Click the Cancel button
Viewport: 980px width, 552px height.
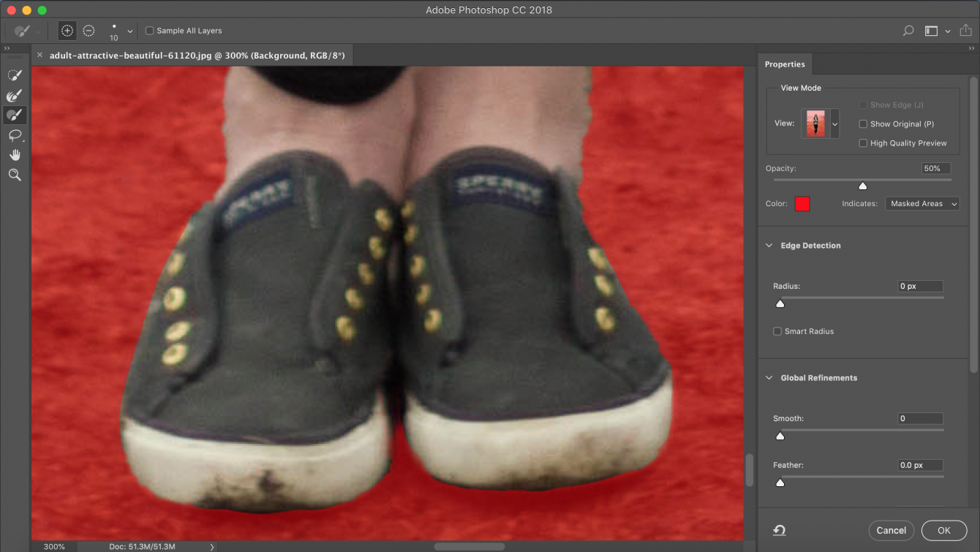(892, 530)
